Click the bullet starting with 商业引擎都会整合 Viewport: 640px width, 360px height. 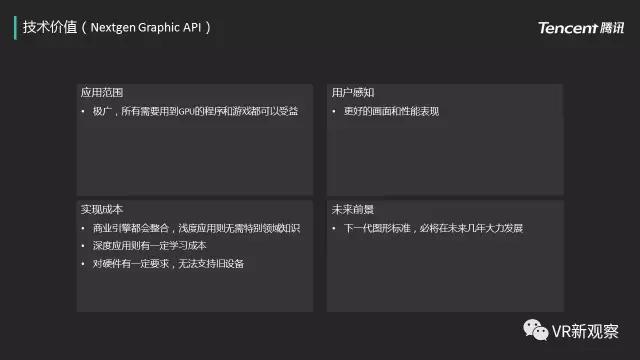coord(196,228)
